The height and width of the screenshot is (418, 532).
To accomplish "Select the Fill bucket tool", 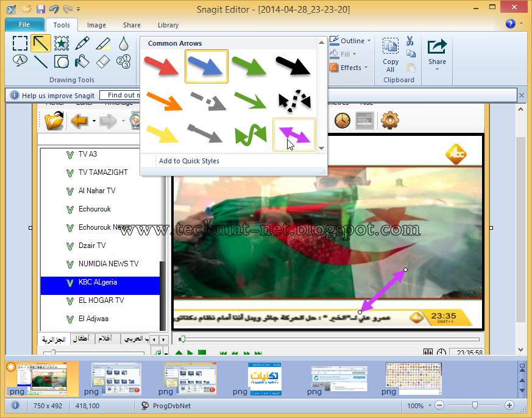I will (82, 62).
